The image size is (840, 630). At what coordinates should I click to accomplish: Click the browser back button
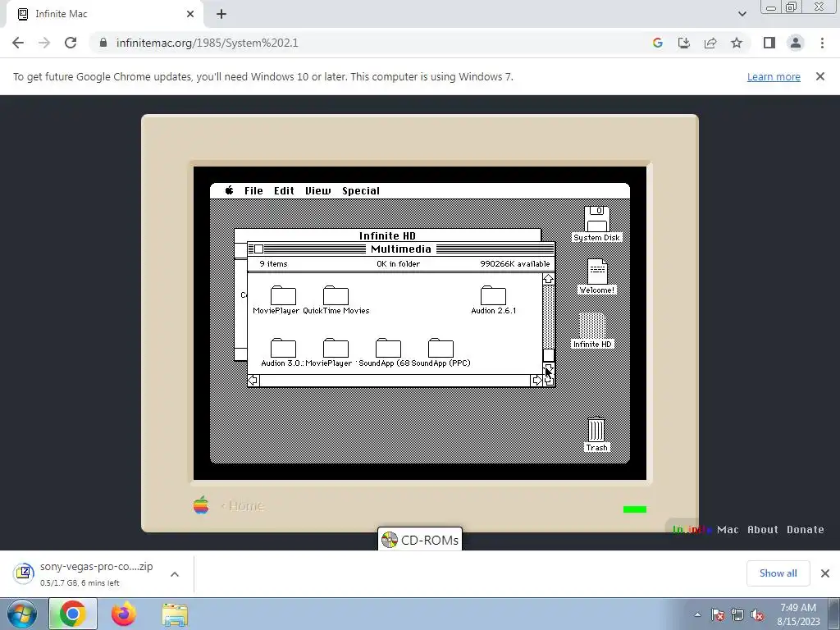18,43
